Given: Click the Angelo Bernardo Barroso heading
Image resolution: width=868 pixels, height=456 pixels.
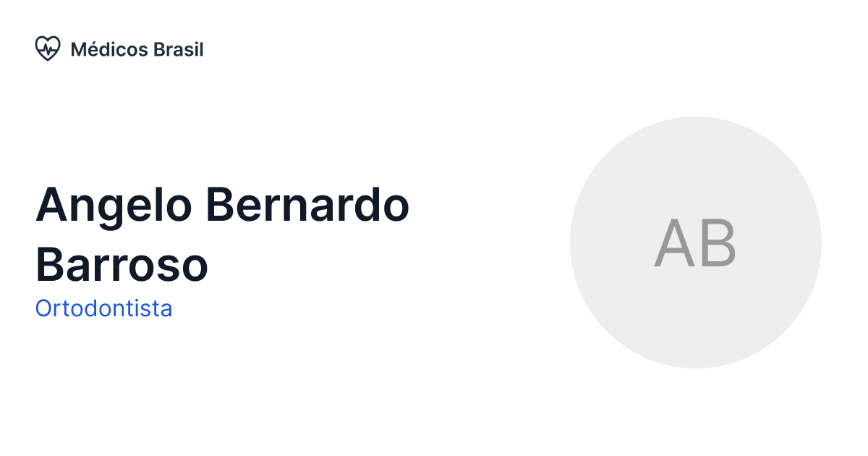Looking at the screenshot, I should [x=222, y=234].
